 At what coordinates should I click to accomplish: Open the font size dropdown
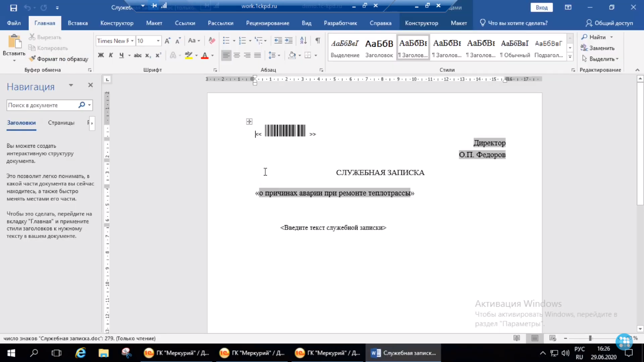158,41
